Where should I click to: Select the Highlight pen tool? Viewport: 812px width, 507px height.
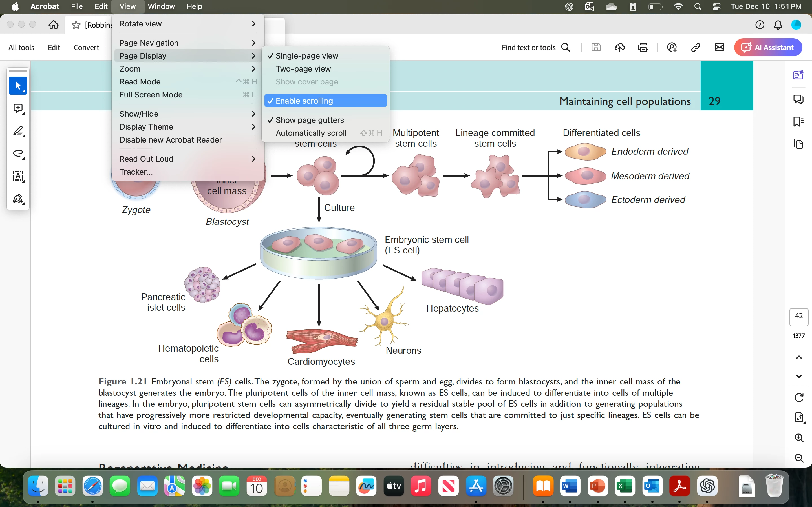click(x=18, y=131)
